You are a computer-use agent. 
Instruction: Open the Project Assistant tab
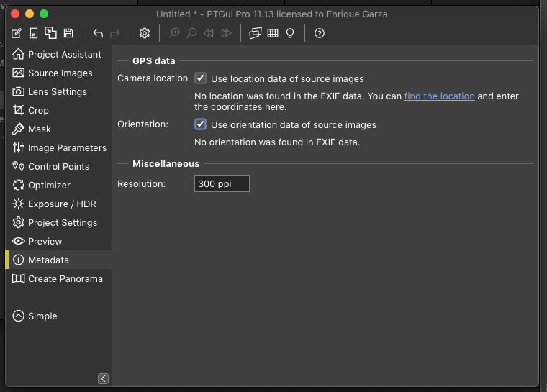pos(64,55)
